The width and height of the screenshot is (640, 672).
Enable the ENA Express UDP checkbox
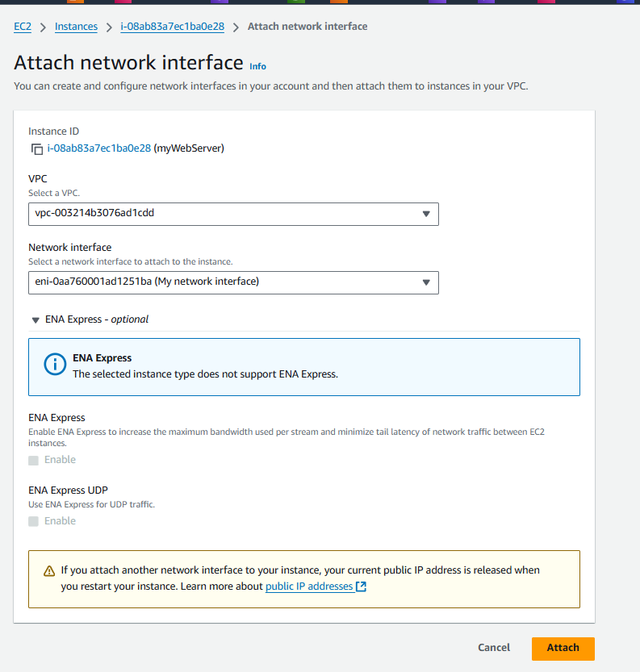coord(32,520)
